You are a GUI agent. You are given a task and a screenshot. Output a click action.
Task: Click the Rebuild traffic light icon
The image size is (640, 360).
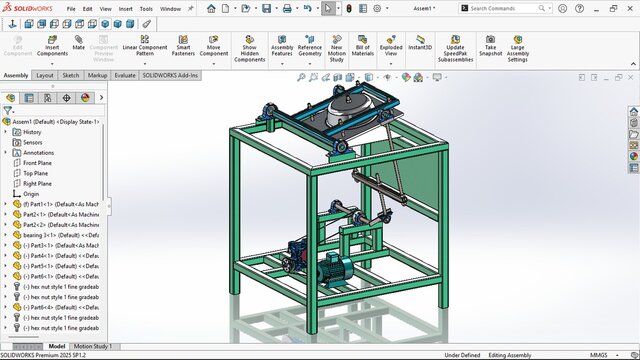pos(349,8)
